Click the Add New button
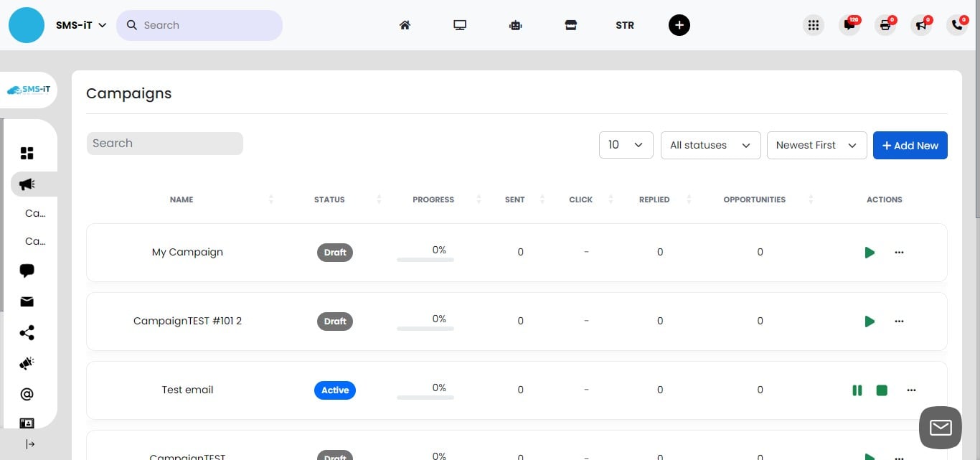Screen dimensions: 980x460 910,145
